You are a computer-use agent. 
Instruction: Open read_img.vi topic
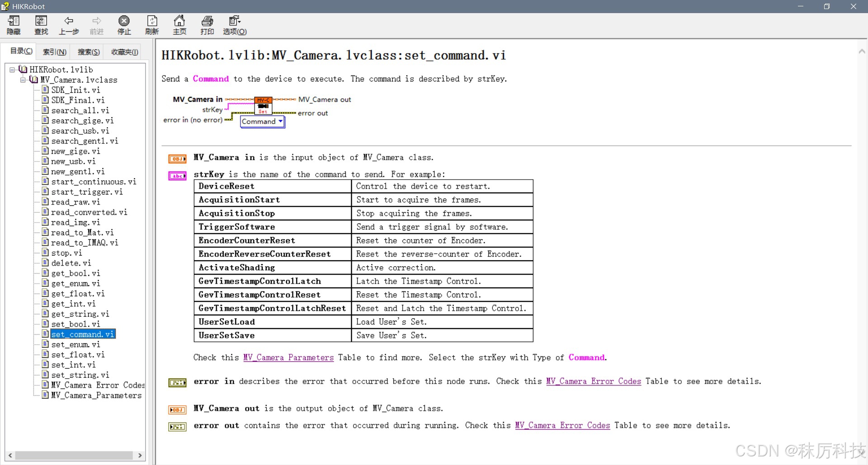click(75, 222)
